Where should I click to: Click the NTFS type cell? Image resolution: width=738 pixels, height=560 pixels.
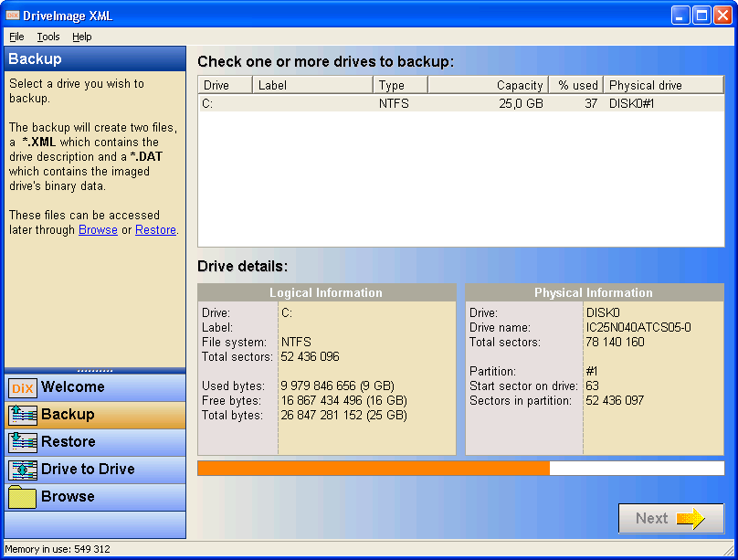pos(394,103)
